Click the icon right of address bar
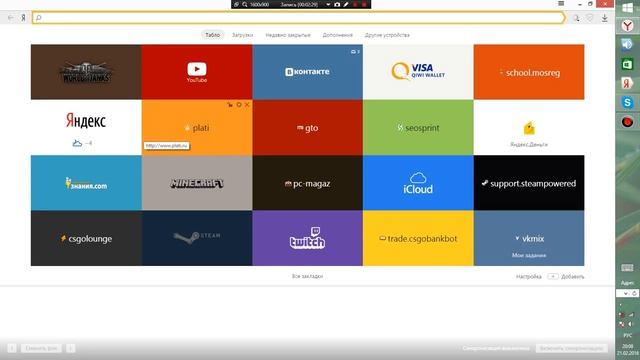Screen dimensions: 640x360 576,18
